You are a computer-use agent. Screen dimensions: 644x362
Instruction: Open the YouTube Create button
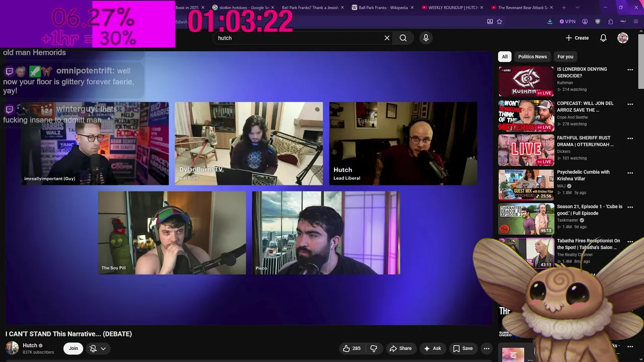pos(577,38)
